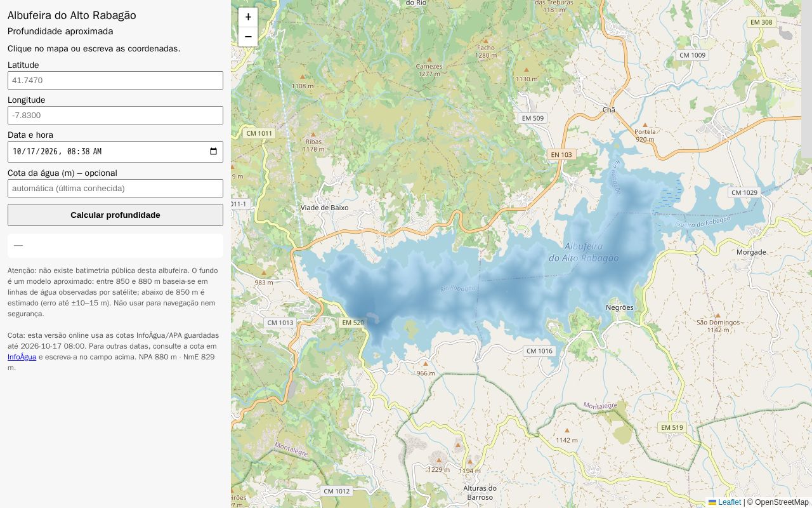
Task: Open the calendar picker in Data e hora
Action: click(213, 152)
